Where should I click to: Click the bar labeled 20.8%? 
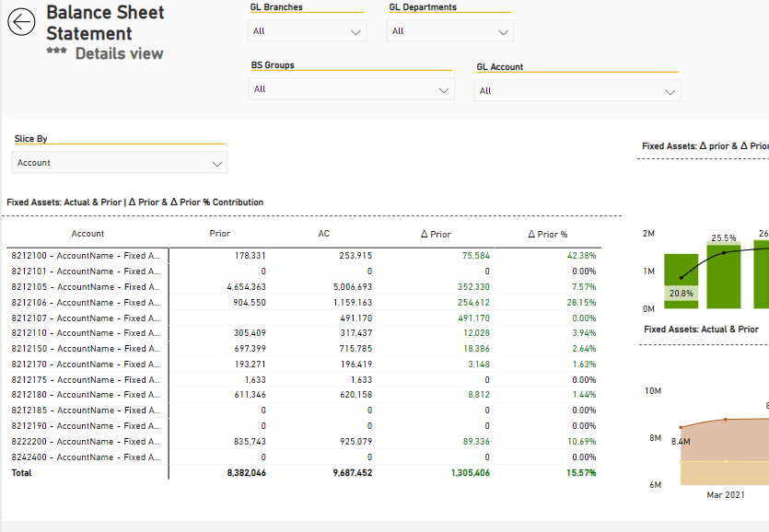[682, 281]
